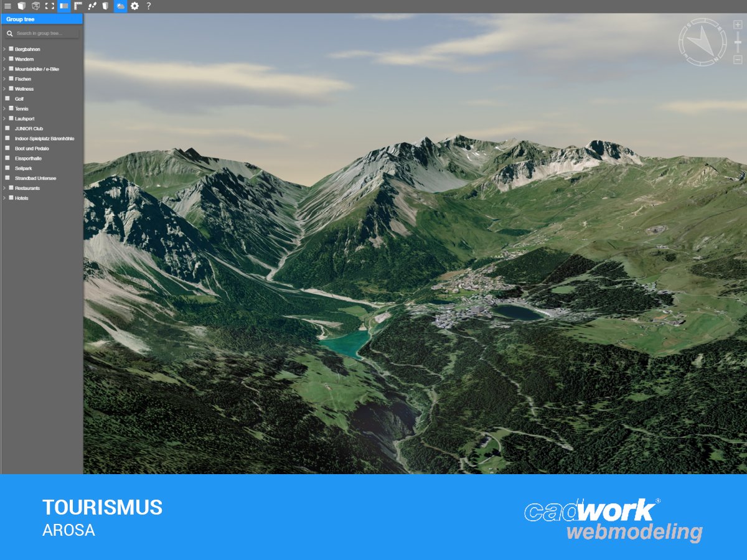Check the Hotels checkbox
The height and width of the screenshot is (560, 747).
(x=11, y=197)
